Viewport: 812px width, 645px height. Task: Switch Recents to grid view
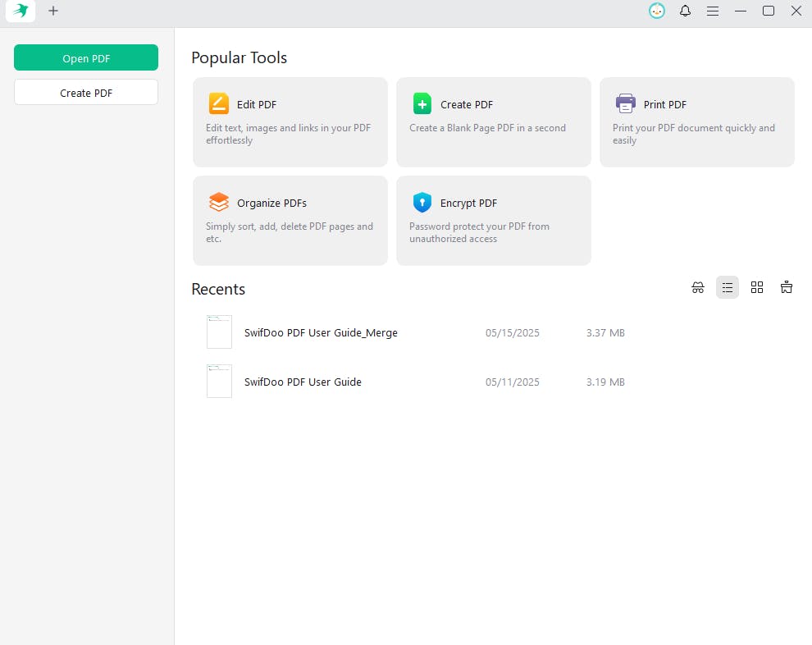pos(757,287)
